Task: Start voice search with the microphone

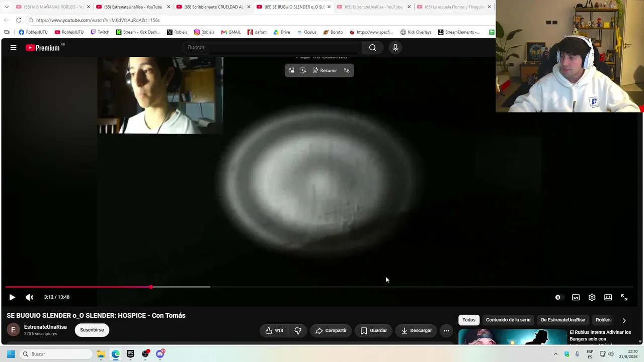Action: coord(395,47)
